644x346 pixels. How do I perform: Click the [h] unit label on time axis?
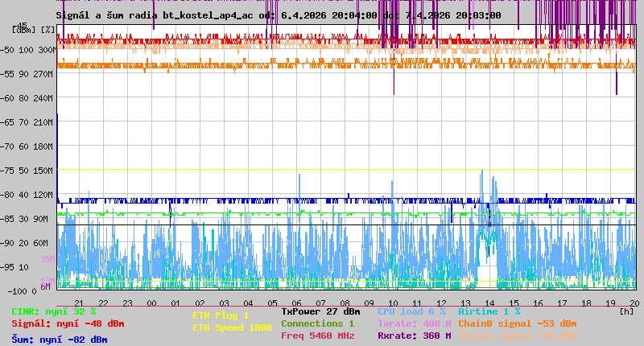pos(627,311)
